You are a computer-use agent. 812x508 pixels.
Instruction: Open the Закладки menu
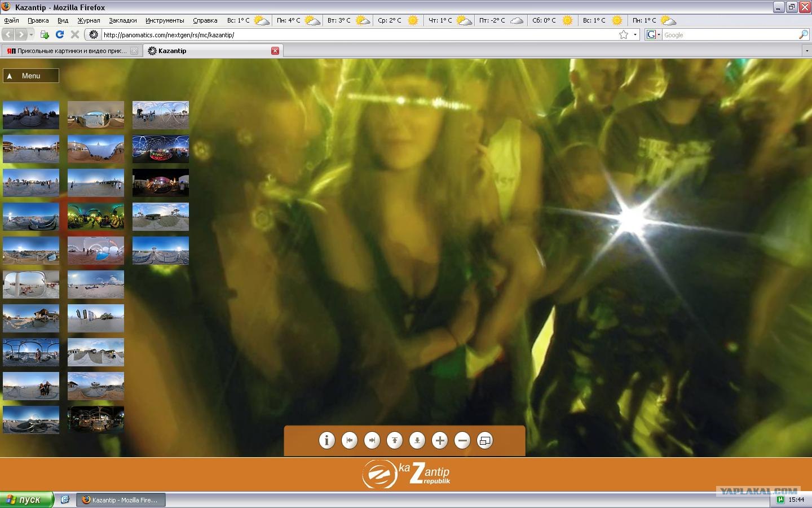click(x=122, y=20)
